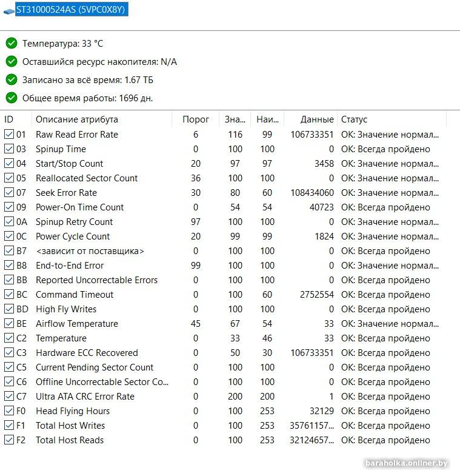Select drive icon next to ST31000524AS
The image size is (460, 476).
9,12
